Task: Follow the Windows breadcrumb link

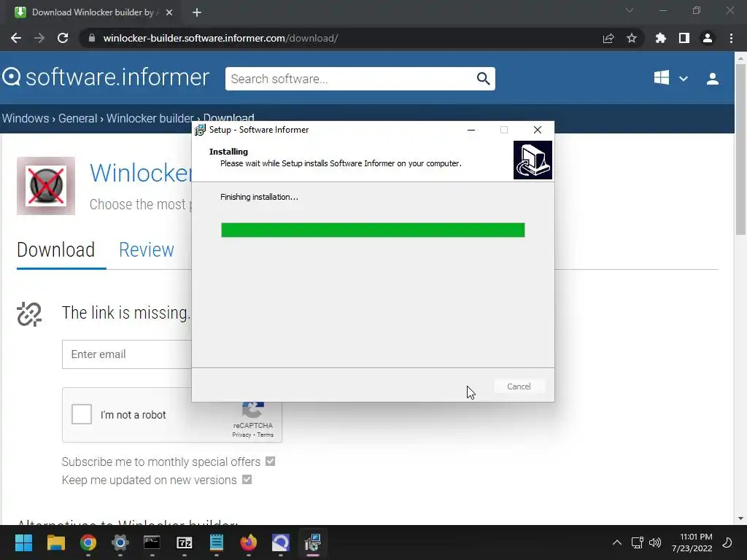Action: (x=26, y=118)
